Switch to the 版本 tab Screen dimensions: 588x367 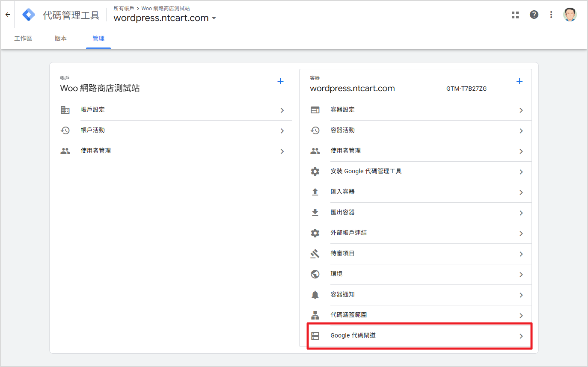pyautogui.click(x=61, y=38)
